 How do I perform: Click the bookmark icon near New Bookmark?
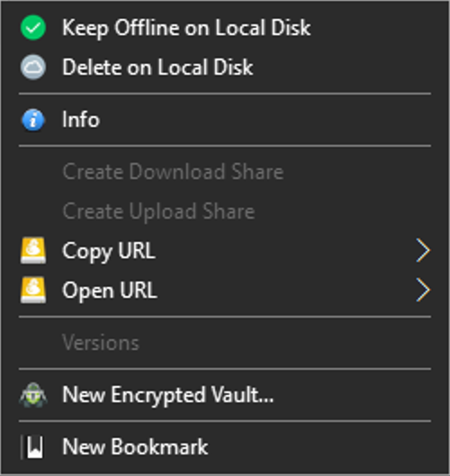point(32,447)
